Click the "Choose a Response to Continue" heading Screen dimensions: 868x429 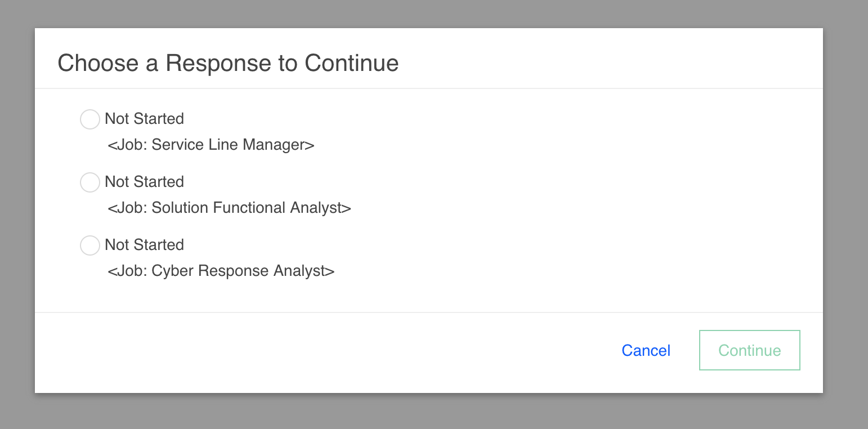tap(228, 63)
